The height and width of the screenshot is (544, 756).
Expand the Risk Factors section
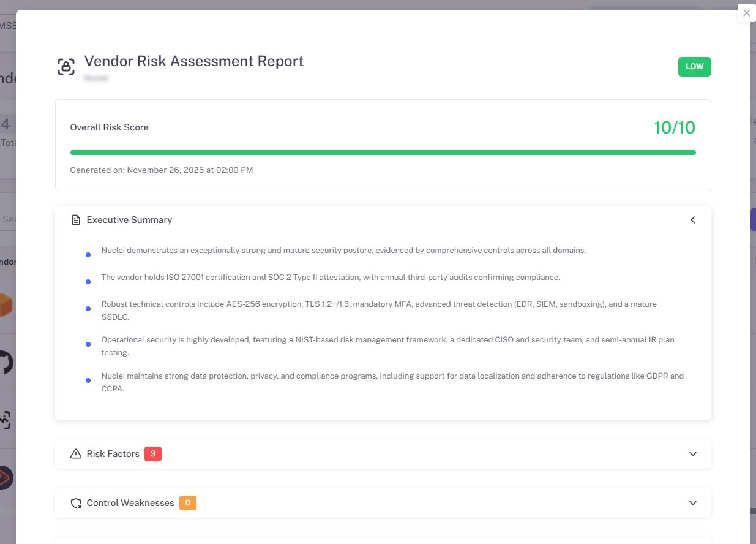692,454
